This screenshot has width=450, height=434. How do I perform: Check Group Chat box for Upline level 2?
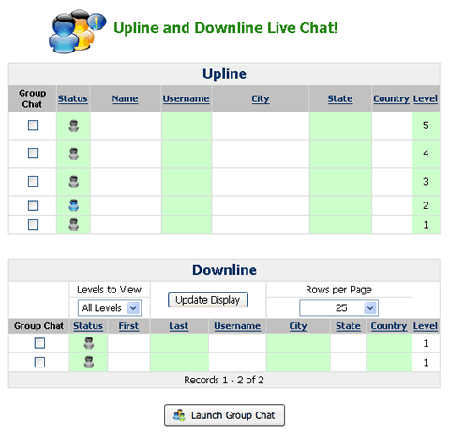click(x=33, y=206)
